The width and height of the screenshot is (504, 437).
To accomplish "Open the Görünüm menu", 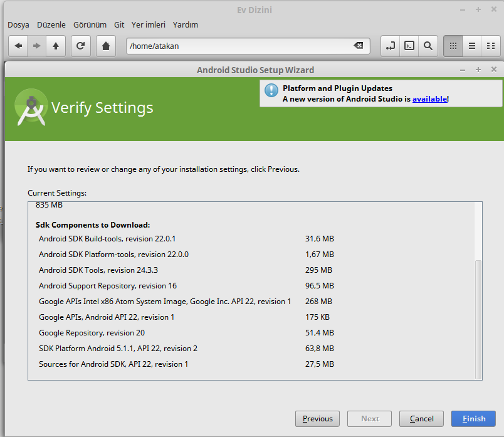I will pyautogui.click(x=90, y=24).
